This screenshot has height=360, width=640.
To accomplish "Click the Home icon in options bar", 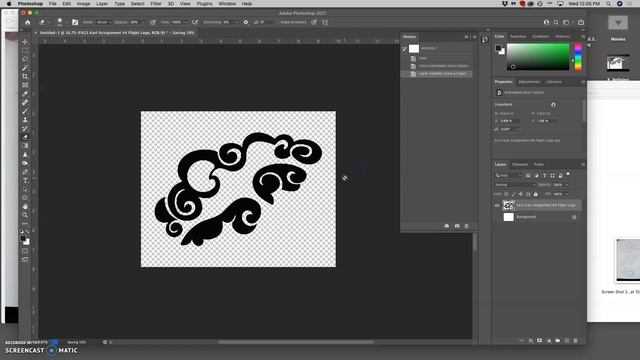I will [x=27, y=22].
